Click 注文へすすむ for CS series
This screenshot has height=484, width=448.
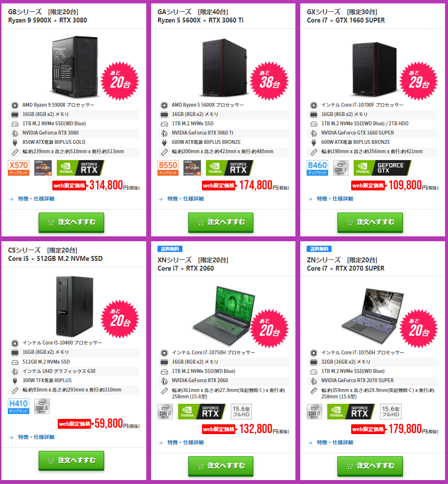pos(71,461)
